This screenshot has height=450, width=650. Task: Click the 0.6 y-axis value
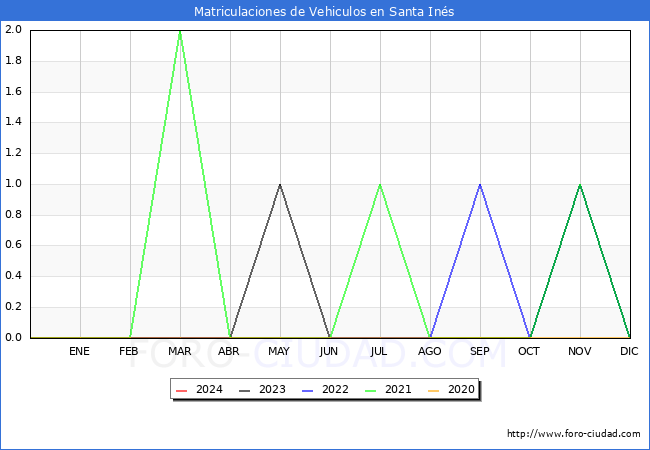pyautogui.click(x=13, y=245)
